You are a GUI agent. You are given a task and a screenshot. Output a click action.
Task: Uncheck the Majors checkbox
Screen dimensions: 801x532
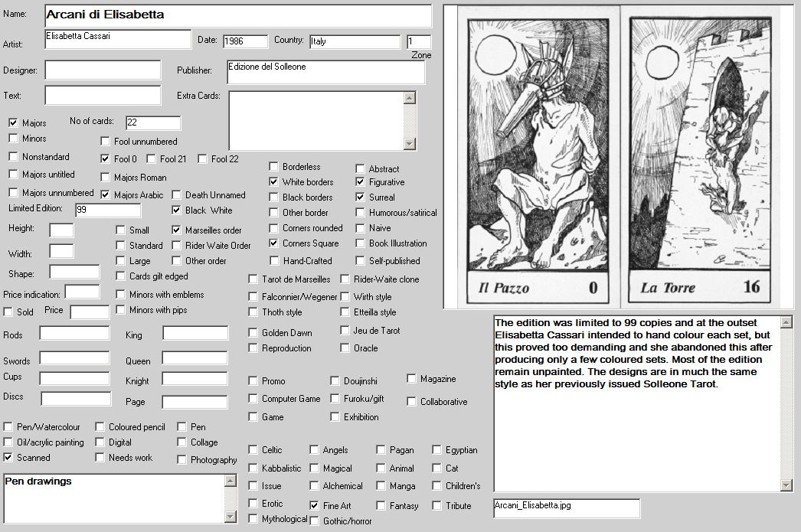pyautogui.click(x=13, y=122)
